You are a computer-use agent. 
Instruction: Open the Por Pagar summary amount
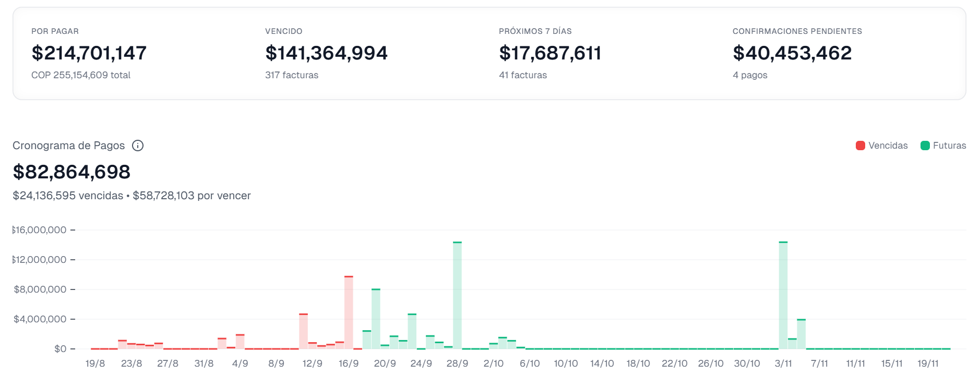(x=89, y=53)
